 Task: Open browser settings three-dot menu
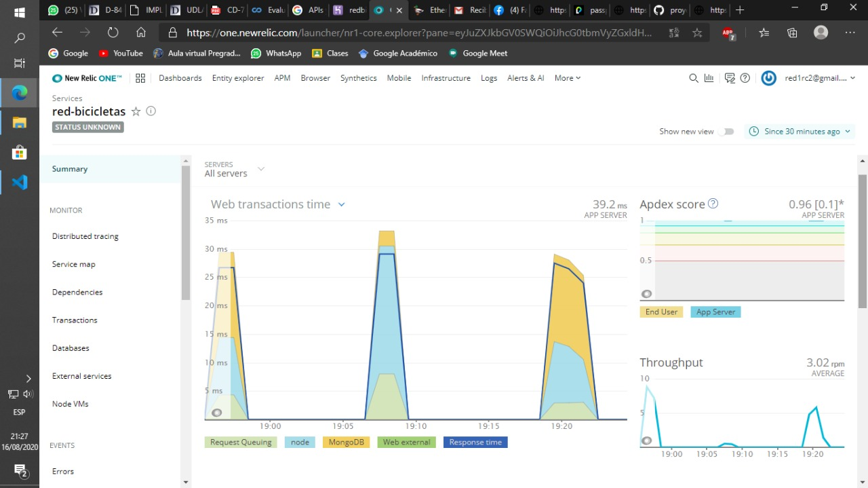[850, 33]
